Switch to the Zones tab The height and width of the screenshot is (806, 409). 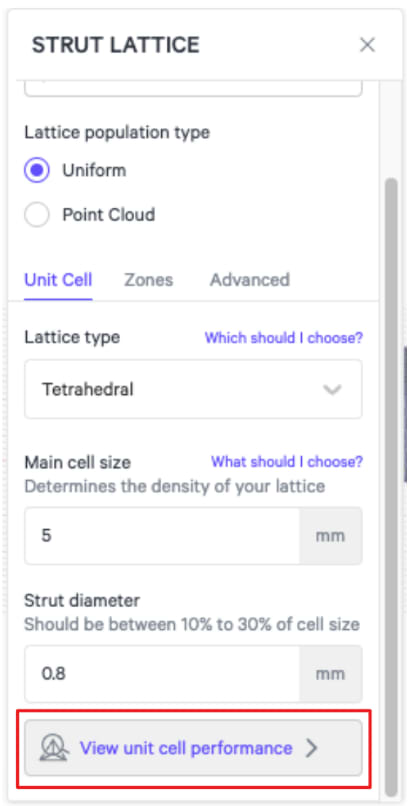[148, 280]
